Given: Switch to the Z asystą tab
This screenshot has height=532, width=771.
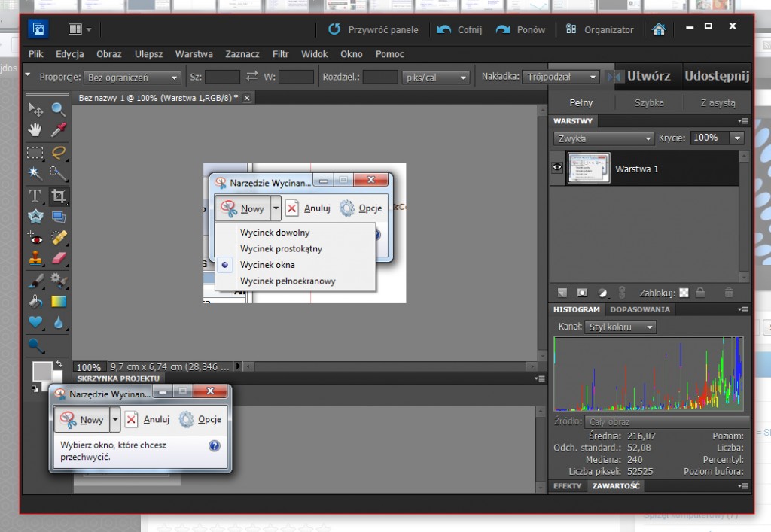Looking at the screenshot, I should click(x=718, y=102).
